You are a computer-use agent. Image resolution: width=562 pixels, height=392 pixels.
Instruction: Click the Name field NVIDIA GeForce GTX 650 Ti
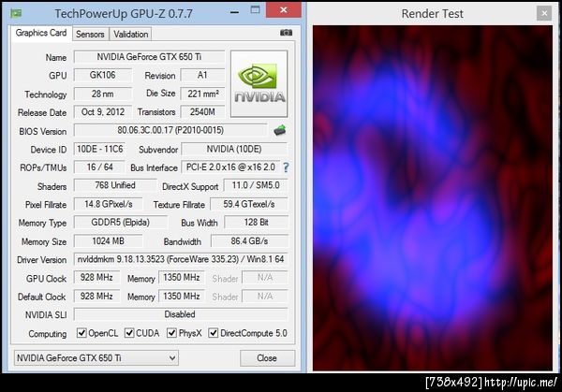click(x=149, y=57)
